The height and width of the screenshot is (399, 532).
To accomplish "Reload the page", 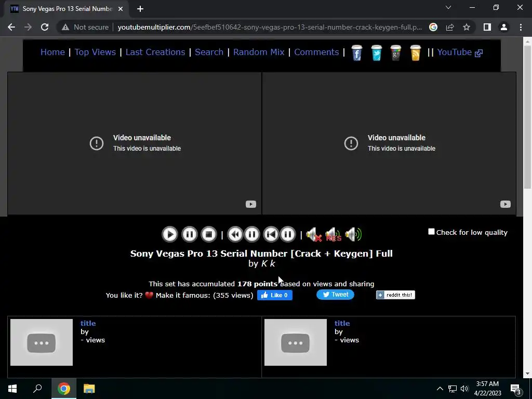I will (45, 27).
